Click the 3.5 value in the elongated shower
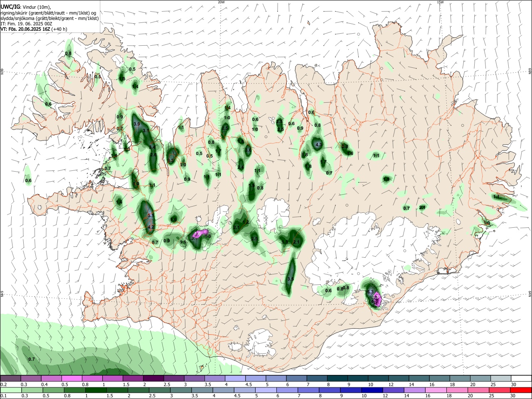The width and height of the screenshot is (532, 399). [291, 279]
